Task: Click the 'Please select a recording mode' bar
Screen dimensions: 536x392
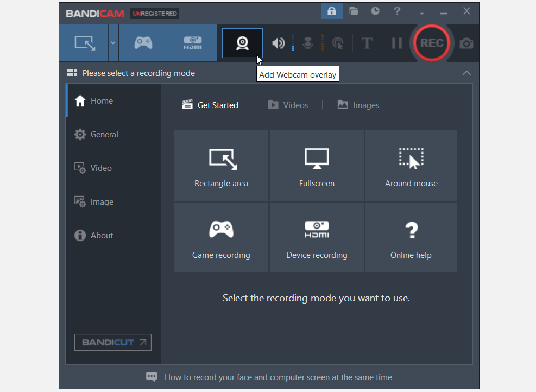Action: point(269,73)
